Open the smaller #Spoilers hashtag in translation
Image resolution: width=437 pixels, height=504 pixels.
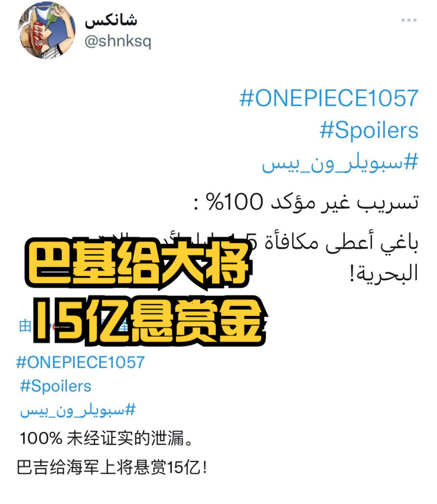click(55, 386)
